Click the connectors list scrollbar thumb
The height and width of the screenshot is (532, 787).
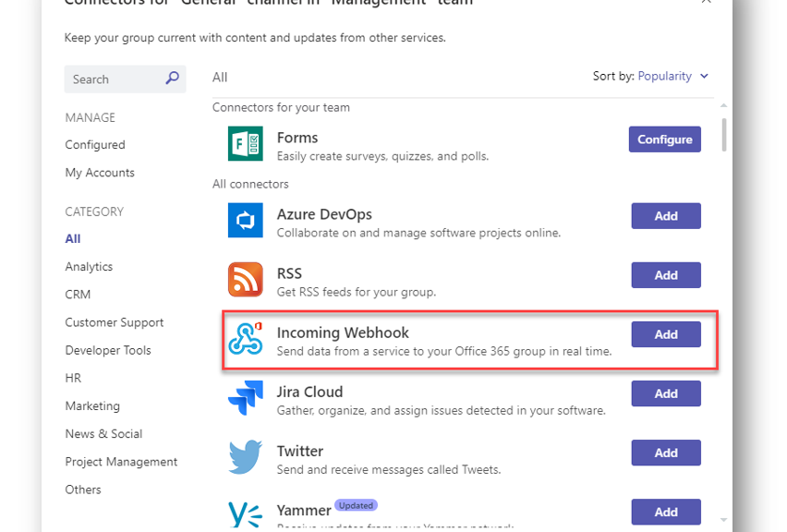click(724, 135)
